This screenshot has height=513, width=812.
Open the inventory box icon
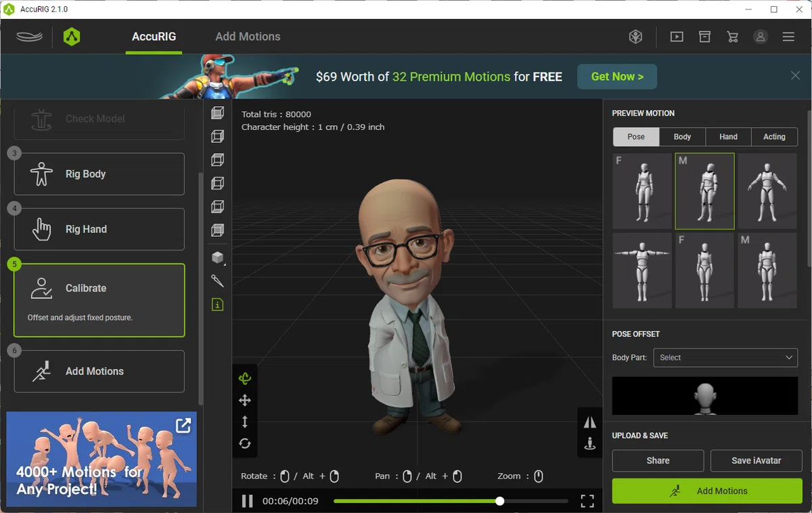coord(704,37)
